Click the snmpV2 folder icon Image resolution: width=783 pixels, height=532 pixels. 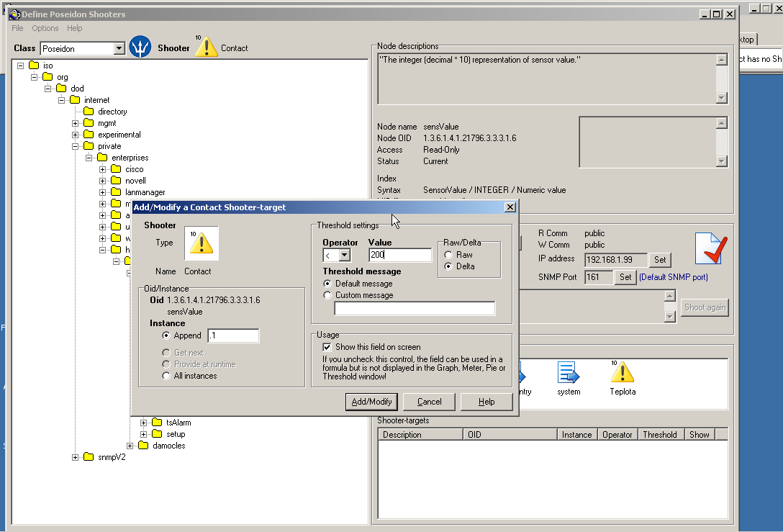pos(89,457)
